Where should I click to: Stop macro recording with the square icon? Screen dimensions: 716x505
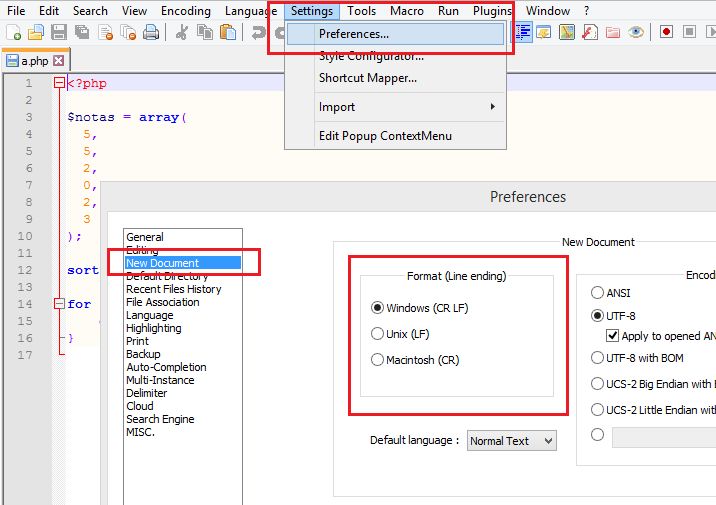pyautogui.click(x=689, y=32)
